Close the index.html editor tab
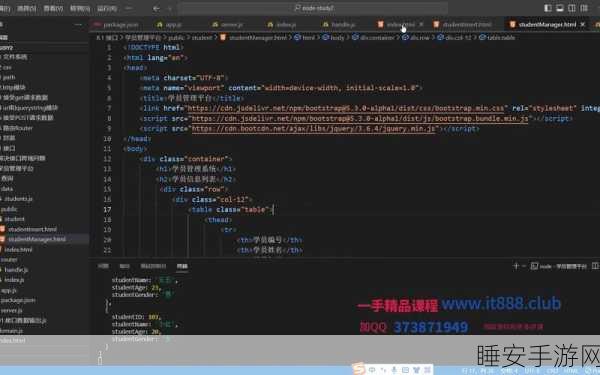600x375 pixels. pos(421,24)
